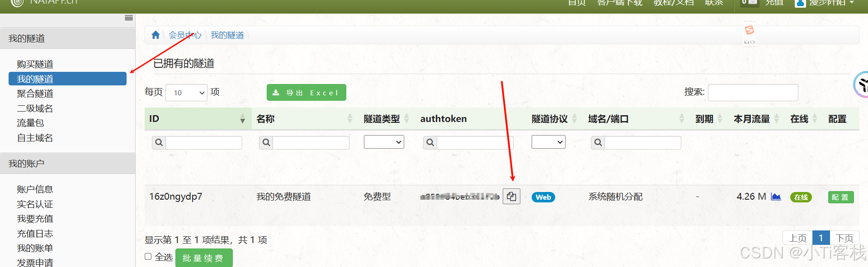This screenshot has height=267, width=868.
Task: Click the 导出 Excel button
Action: [307, 93]
